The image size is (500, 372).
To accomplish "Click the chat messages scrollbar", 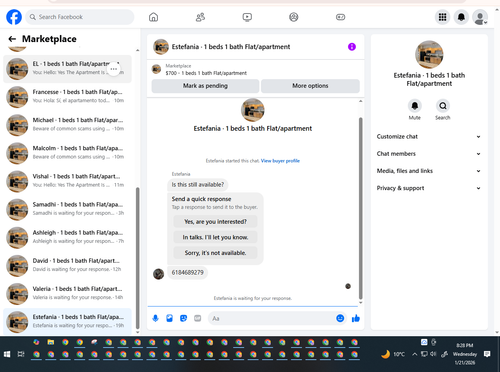I will tap(360, 208).
